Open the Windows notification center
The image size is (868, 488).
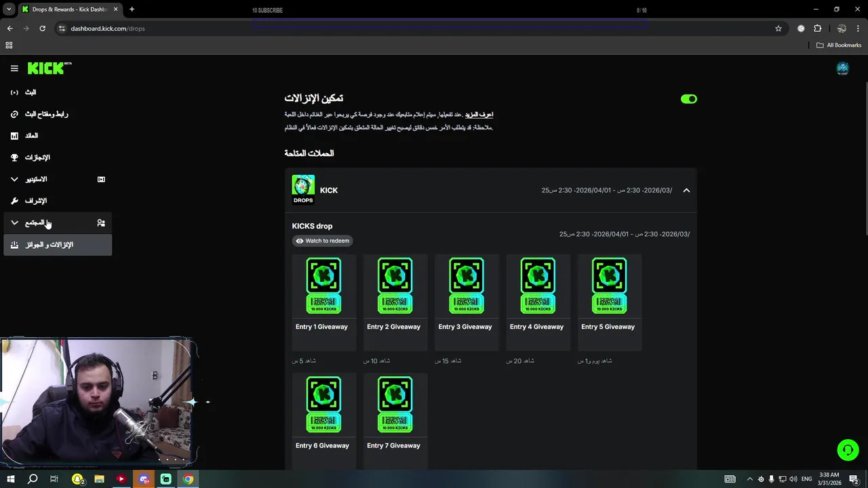(854, 479)
